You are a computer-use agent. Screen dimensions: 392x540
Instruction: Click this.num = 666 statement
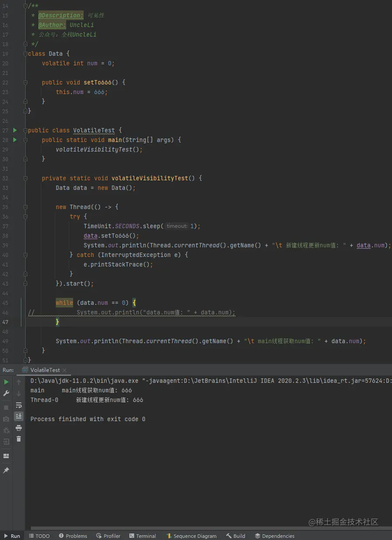(x=82, y=92)
